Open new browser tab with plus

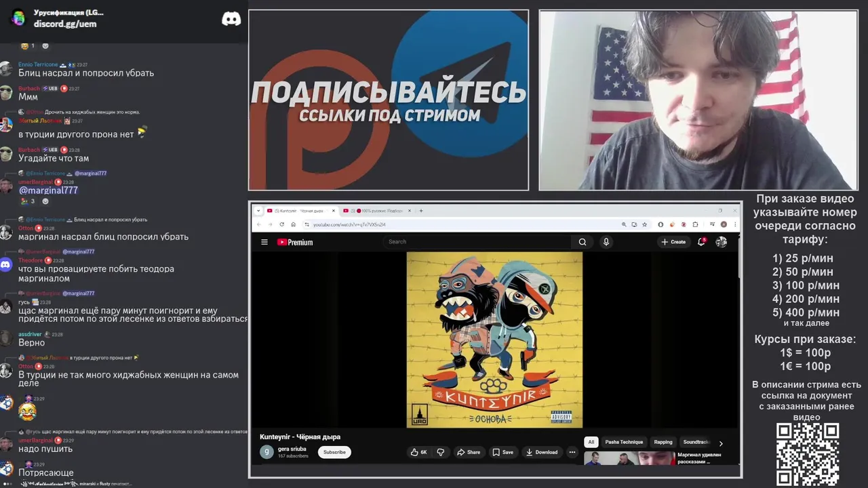click(x=421, y=211)
